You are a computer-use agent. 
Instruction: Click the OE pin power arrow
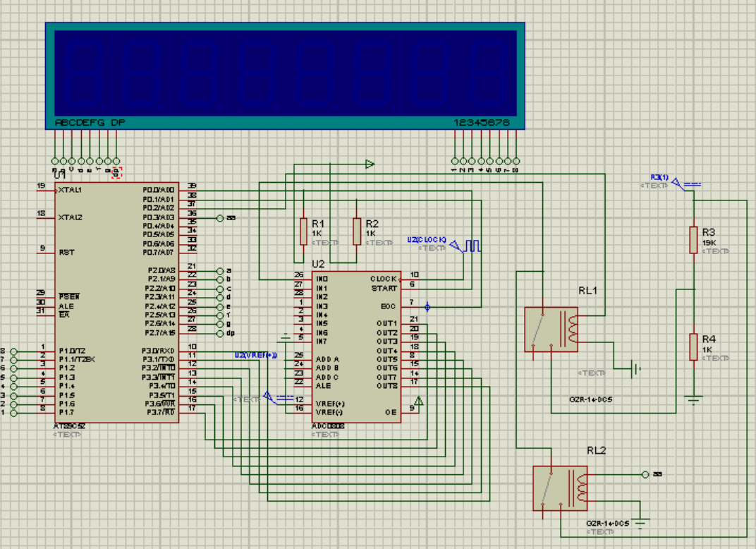coord(419,402)
